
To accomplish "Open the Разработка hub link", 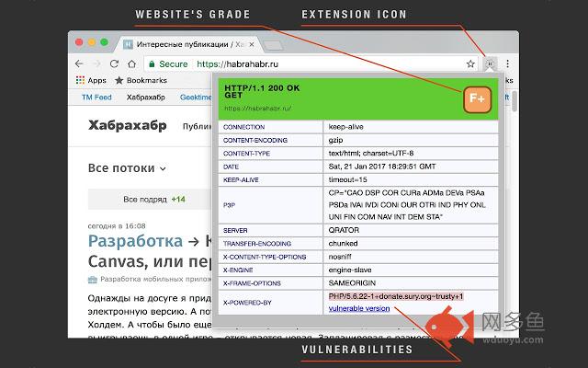I will point(135,241).
